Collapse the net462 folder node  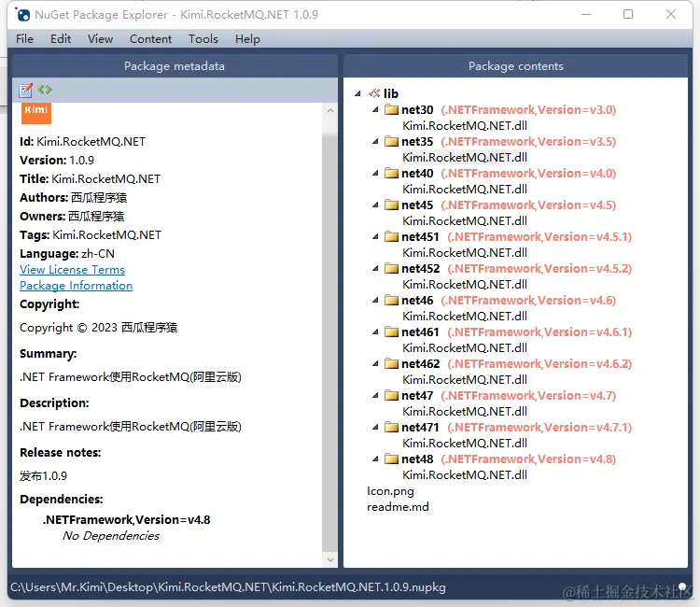pyautogui.click(x=375, y=363)
